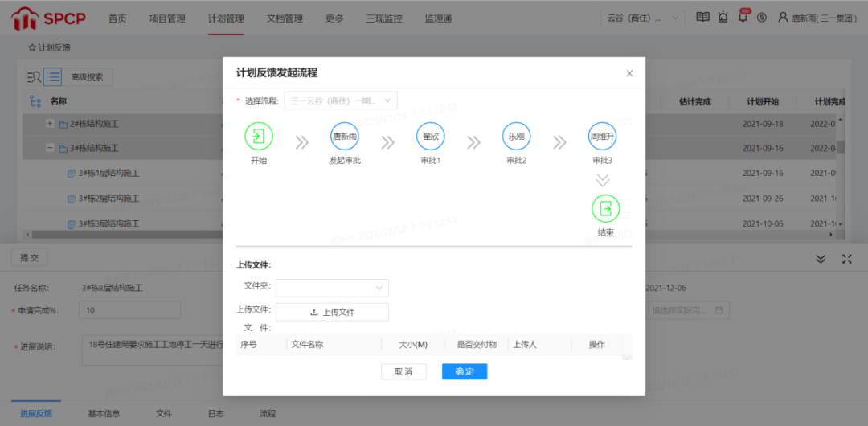Open the book manual icon in header
868x426 pixels.
pyautogui.click(x=702, y=18)
